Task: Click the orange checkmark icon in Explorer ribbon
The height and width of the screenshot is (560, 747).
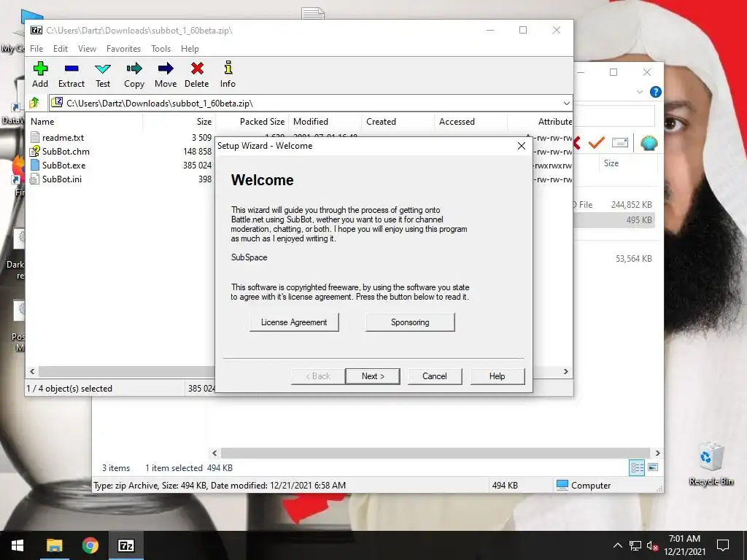Action: pyautogui.click(x=596, y=142)
